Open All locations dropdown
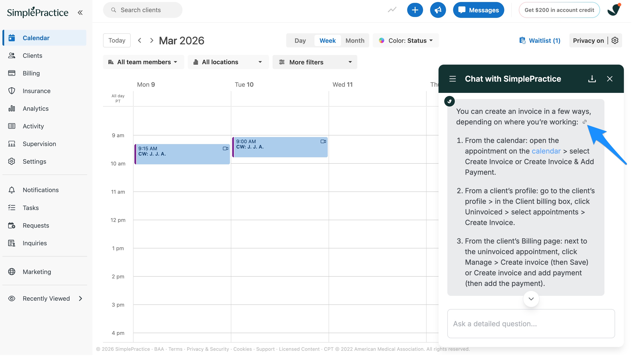The image size is (640, 364). [228, 62]
